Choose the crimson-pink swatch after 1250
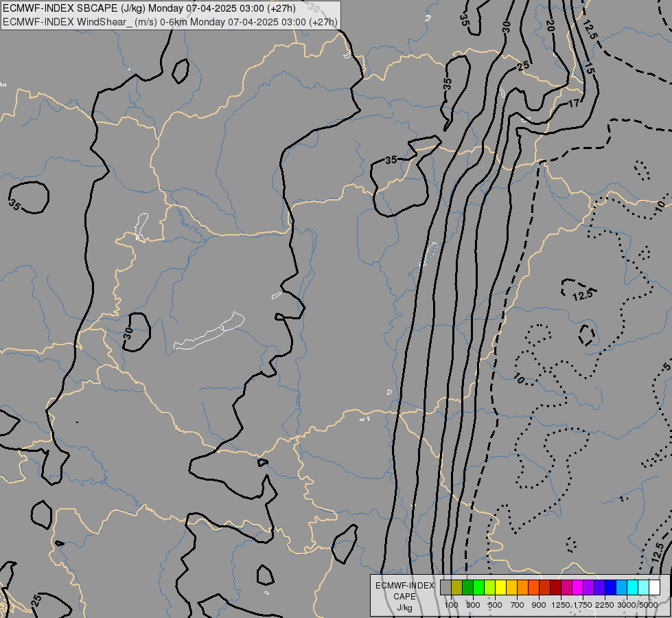The height and width of the screenshot is (618, 672). point(566,588)
